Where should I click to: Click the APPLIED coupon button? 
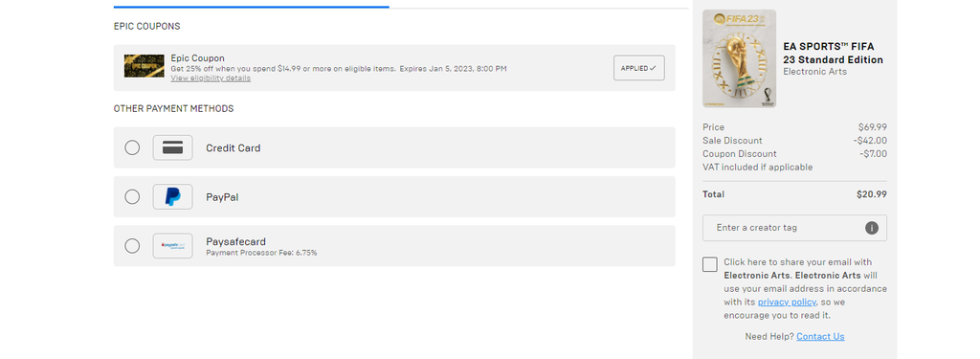638,68
